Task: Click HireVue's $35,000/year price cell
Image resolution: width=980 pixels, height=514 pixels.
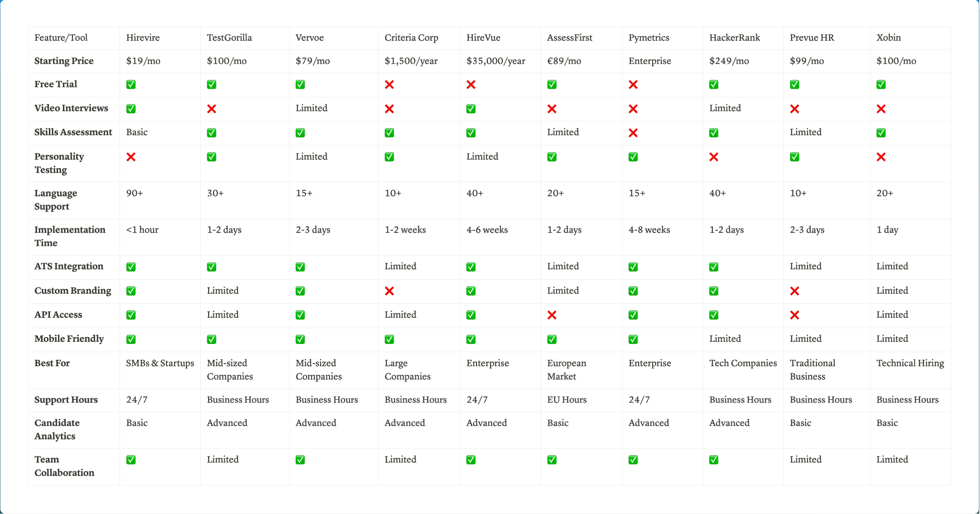Action: pos(495,61)
